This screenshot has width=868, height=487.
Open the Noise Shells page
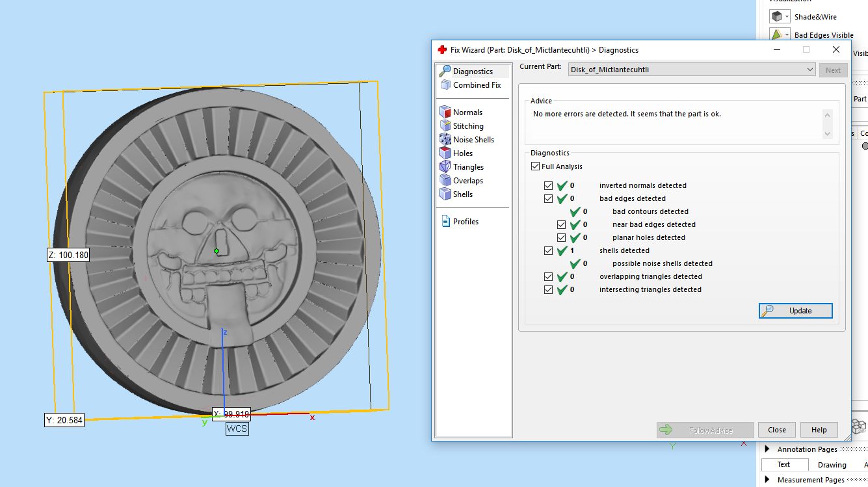(473, 140)
